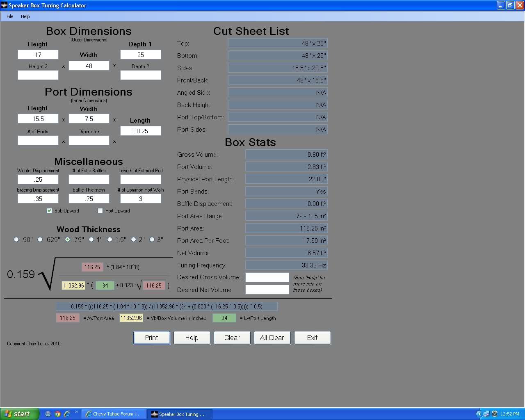Click the Top cut sheet value
Image resolution: width=525 pixels, height=420 pixels.
click(x=278, y=43)
